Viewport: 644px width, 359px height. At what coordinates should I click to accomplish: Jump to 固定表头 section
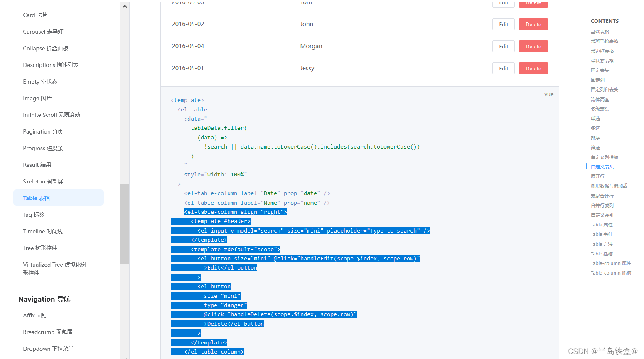click(600, 70)
